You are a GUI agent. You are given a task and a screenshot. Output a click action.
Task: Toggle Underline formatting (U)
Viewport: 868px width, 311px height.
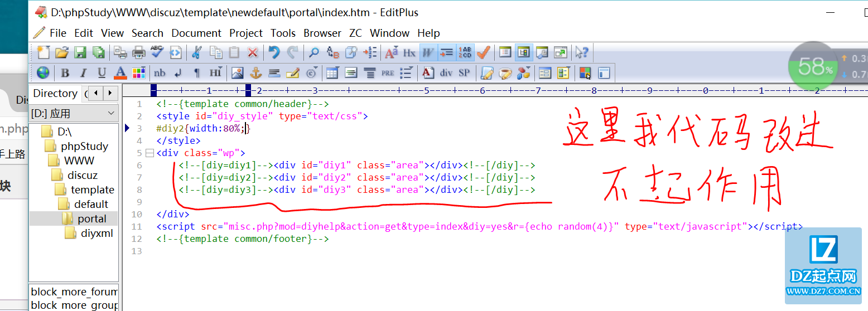(x=102, y=72)
